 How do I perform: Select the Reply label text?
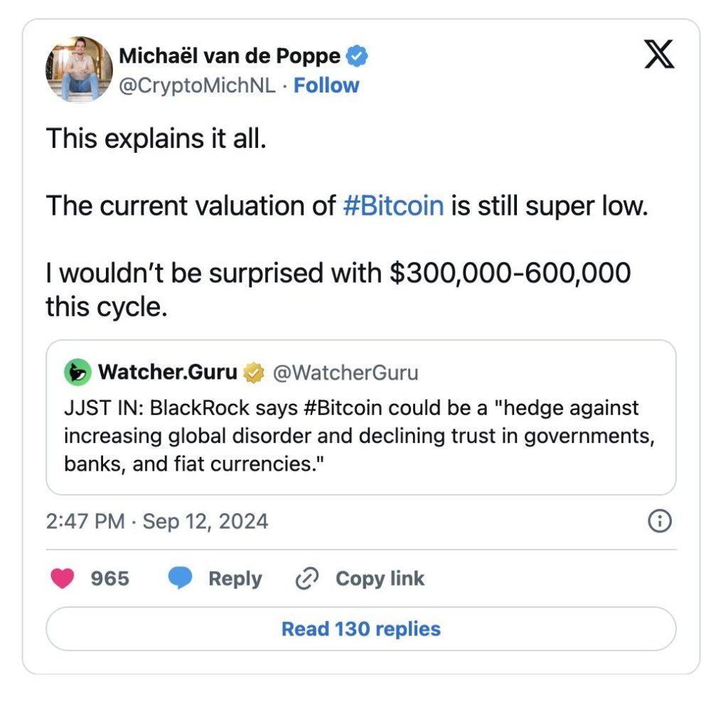pyautogui.click(x=234, y=579)
